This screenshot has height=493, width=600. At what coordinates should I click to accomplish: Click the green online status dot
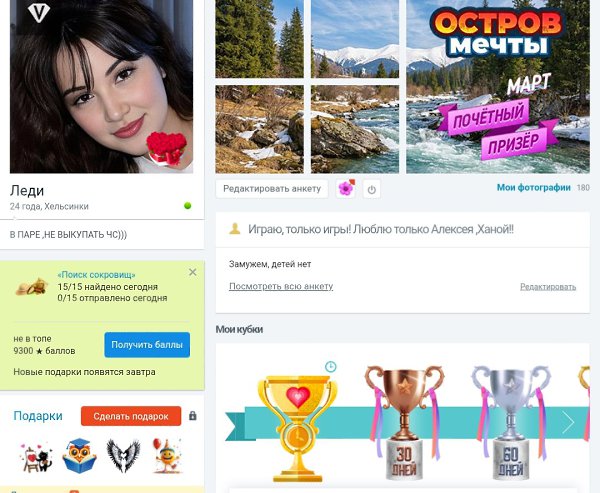click(x=188, y=206)
